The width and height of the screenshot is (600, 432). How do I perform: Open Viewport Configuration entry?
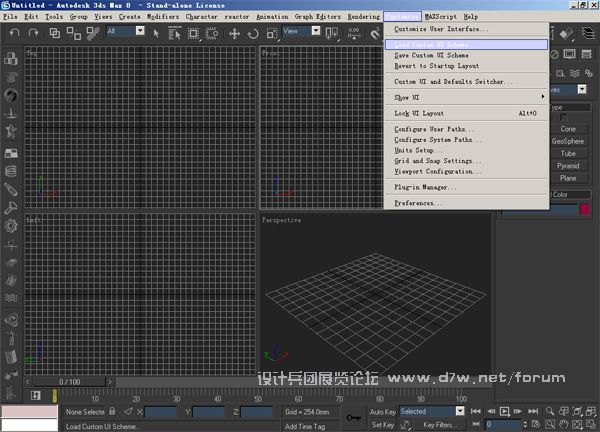(466, 171)
